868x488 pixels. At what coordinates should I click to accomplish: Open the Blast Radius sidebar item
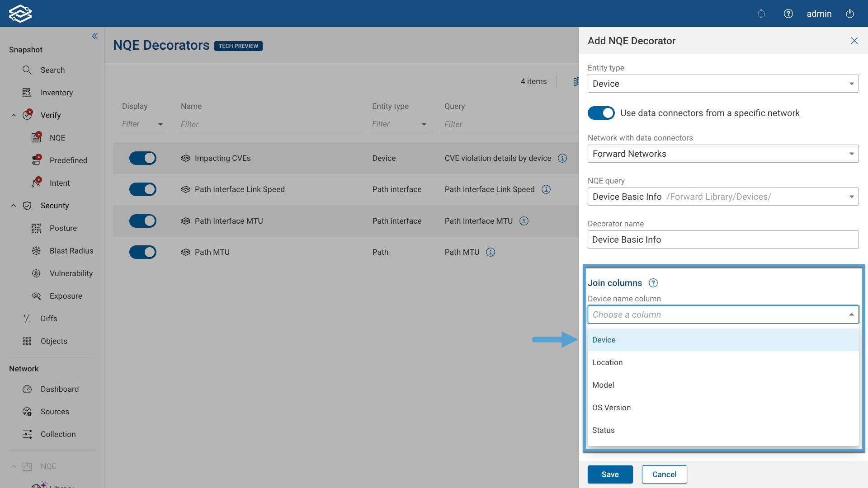71,251
